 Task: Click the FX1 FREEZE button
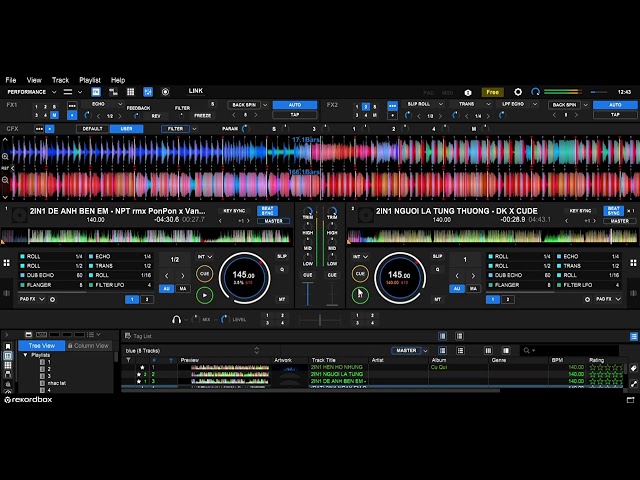coord(202,116)
